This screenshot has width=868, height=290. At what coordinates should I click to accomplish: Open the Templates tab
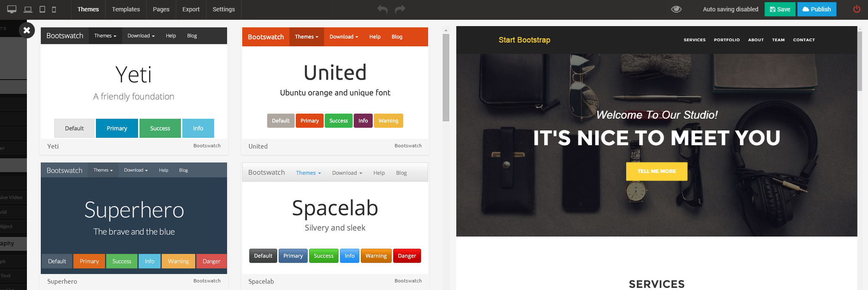[x=126, y=9]
